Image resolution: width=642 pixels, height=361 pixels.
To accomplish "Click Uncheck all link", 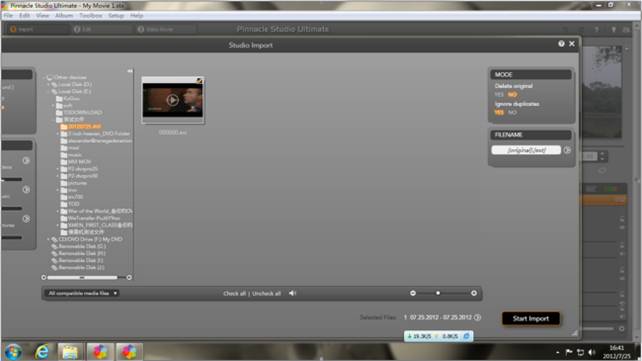I will coord(267,293).
